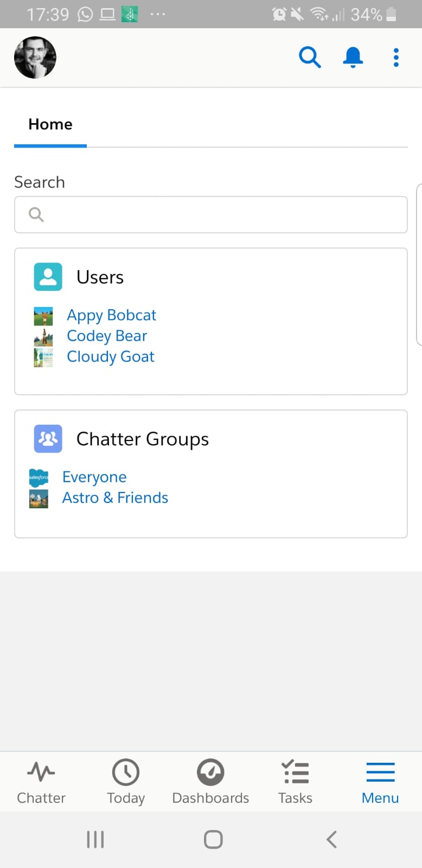The image size is (422, 868).
Task: Open the Today view
Action: [x=126, y=782]
